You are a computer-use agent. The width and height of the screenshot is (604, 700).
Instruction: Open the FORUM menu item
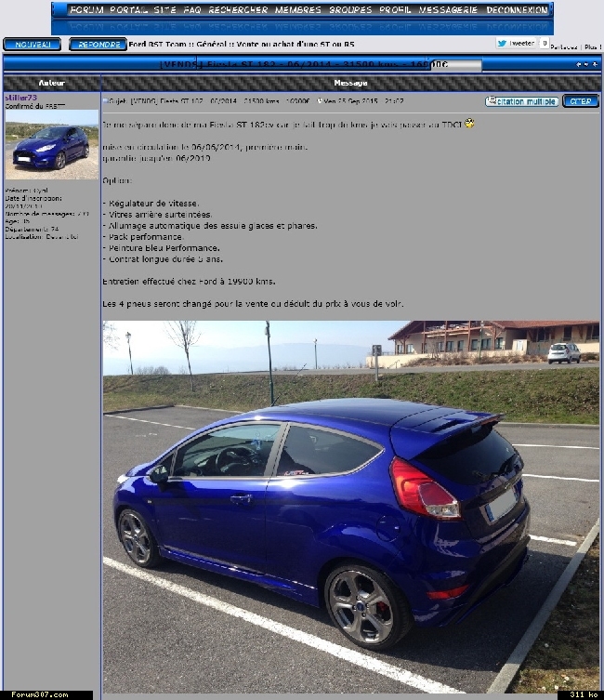[87, 9]
